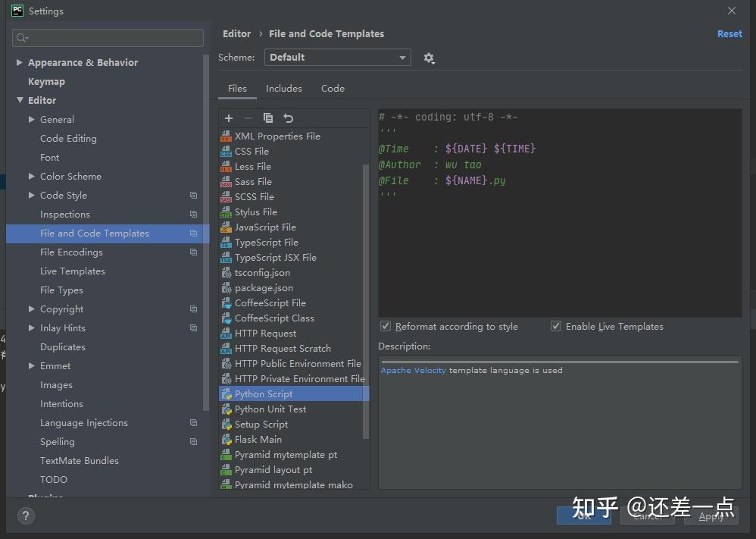Expand the General node
This screenshot has height=539, width=756.
click(x=31, y=119)
